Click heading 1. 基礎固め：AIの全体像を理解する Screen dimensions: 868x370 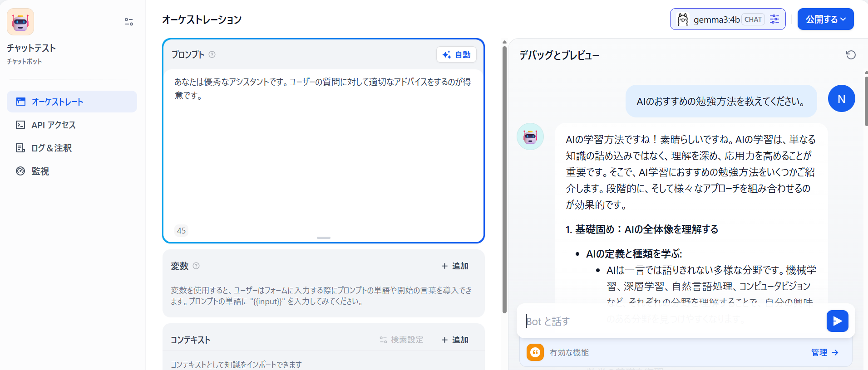[642, 229]
